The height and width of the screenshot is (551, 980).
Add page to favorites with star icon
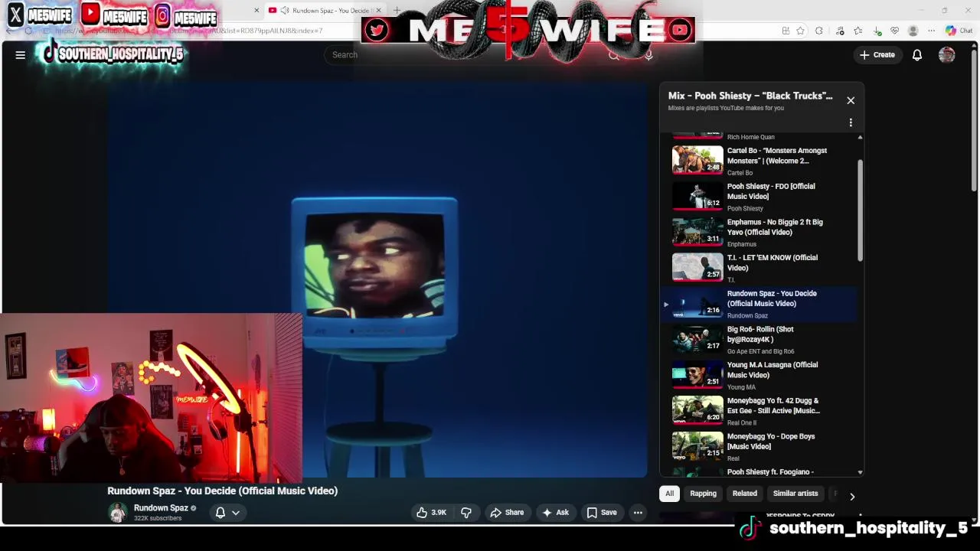800,31
